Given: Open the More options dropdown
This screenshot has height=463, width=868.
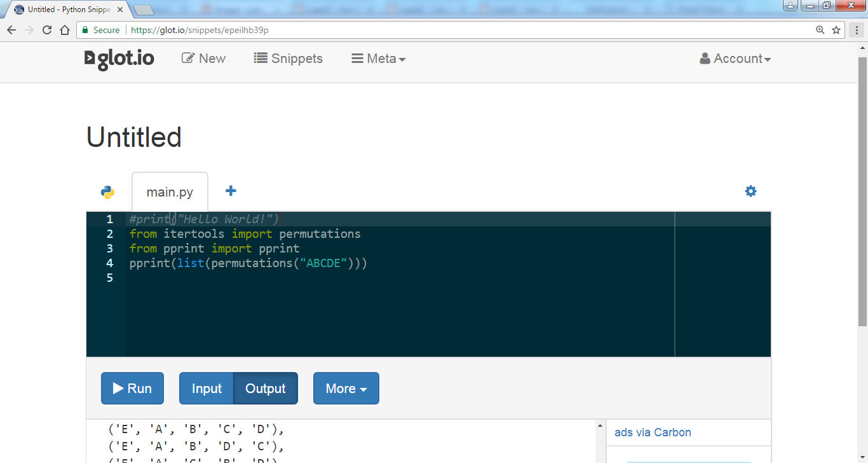Looking at the screenshot, I should [346, 388].
